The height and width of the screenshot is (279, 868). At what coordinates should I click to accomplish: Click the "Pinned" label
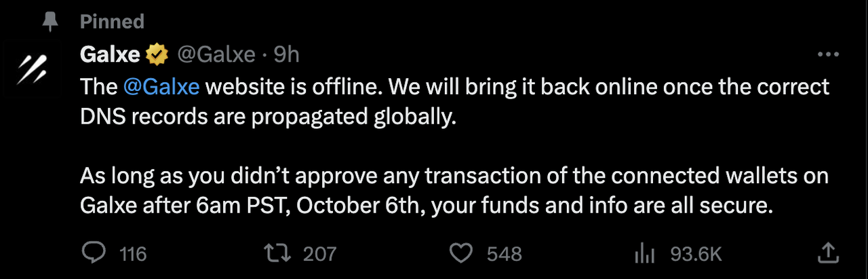(112, 22)
